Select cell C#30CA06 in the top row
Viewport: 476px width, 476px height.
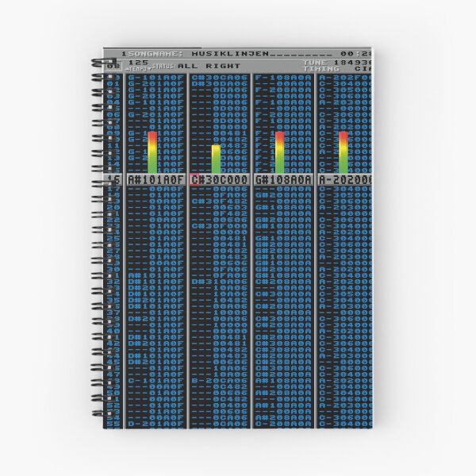click(x=220, y=78)
